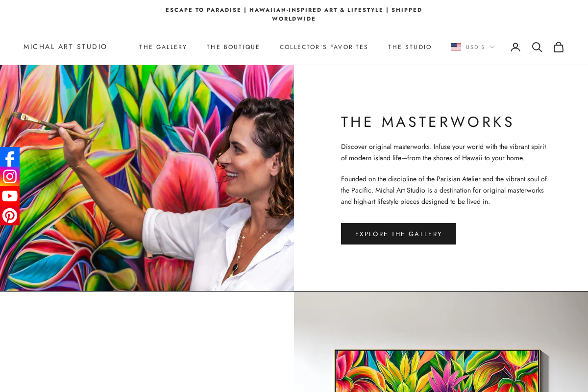Click the Explore The Gallery button
The height and width of the screenshot is (392, 588).
(x=398, y=234)
